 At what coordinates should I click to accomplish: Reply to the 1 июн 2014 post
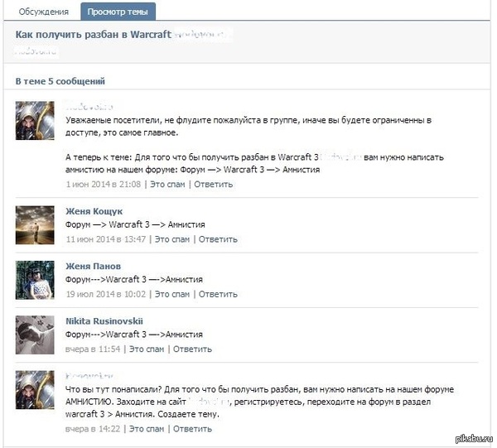[x=214, y=184]
